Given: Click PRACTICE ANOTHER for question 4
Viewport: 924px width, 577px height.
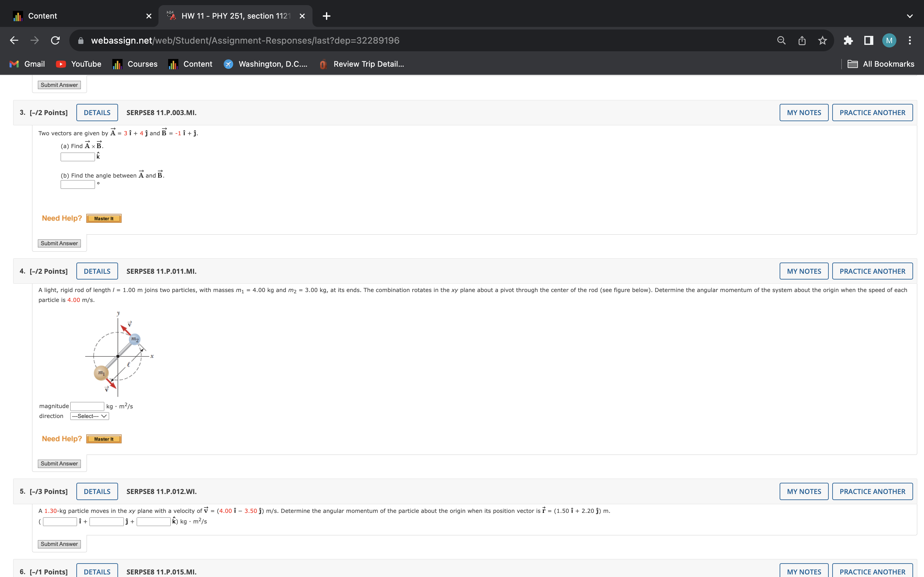Looking at the screenshot, I should coord(872,271).
